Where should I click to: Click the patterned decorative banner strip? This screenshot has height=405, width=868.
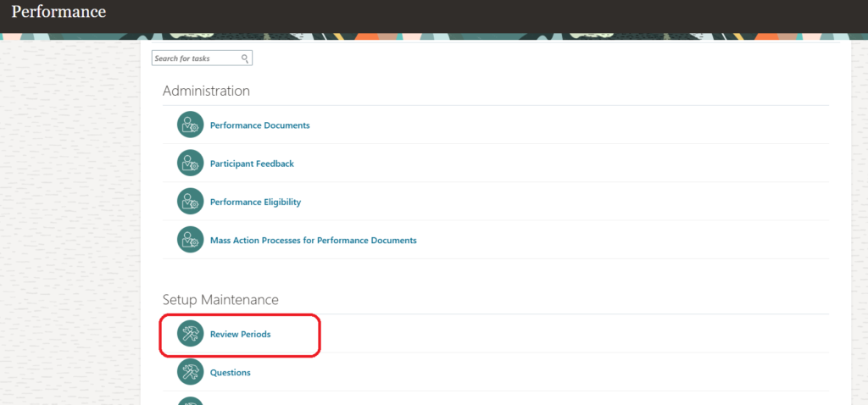click(x=509, y=36)
